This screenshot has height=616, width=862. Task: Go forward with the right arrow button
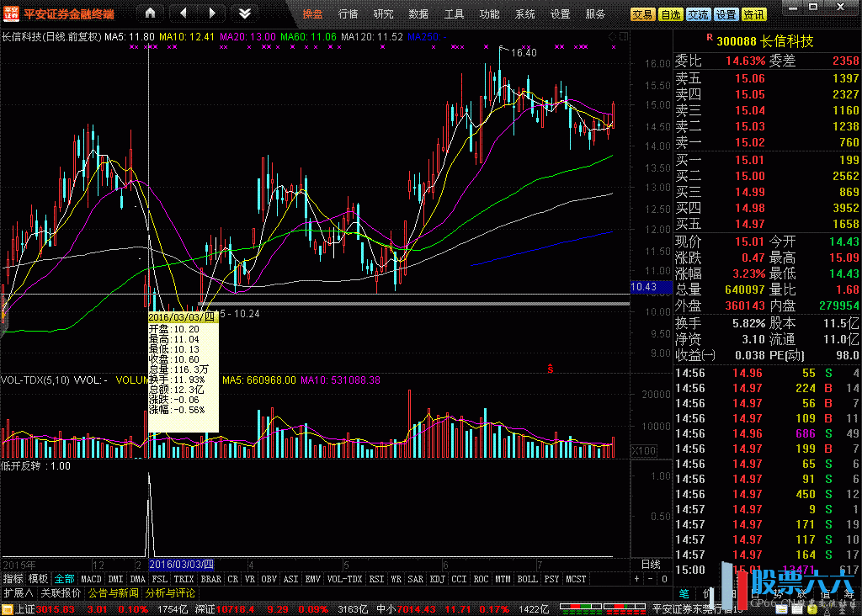point(211,13)
